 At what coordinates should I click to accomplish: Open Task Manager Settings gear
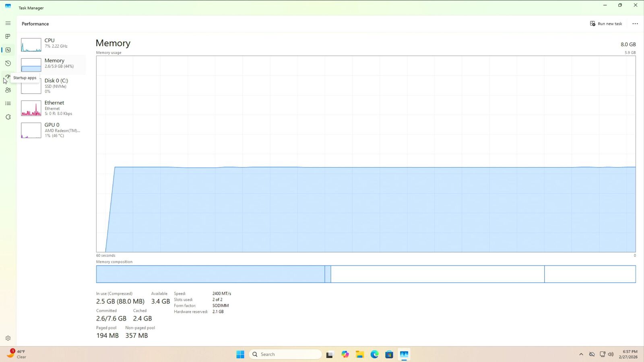pos(8,338)
